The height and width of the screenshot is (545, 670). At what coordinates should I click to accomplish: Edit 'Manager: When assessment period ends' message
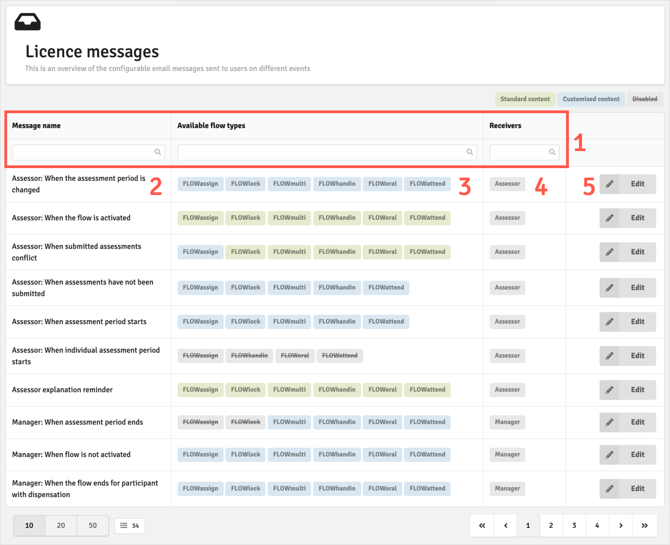(x=628, y=422)
